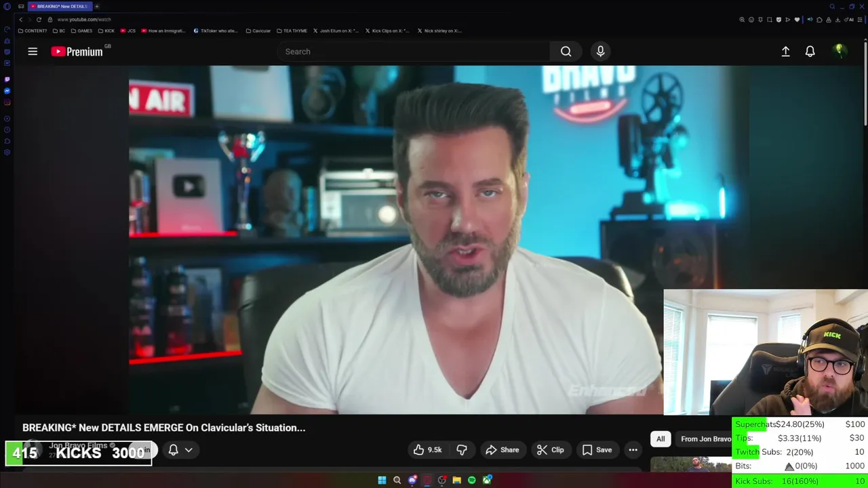Open the TikToker who alle... bookmark
Viewport: 868px width, 488px height.
coord(216,30)
